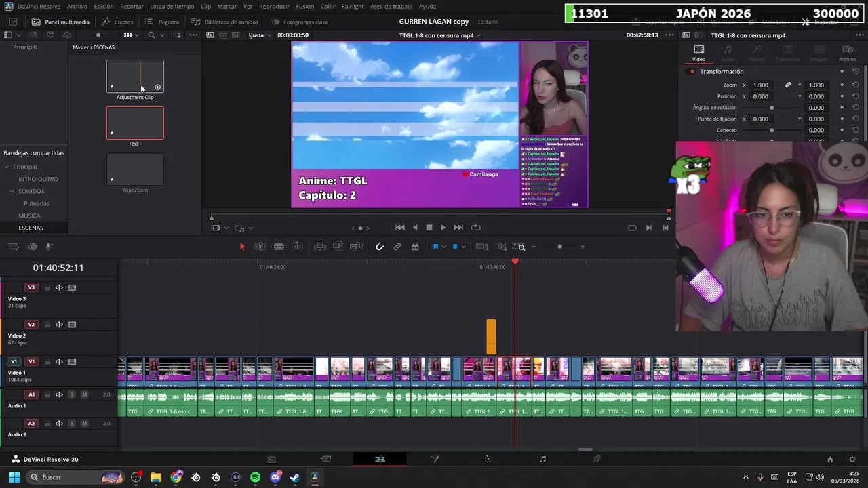Open the Fairlight menu
The height and width of the screenshot is (488, 868).
click(353, 6)
